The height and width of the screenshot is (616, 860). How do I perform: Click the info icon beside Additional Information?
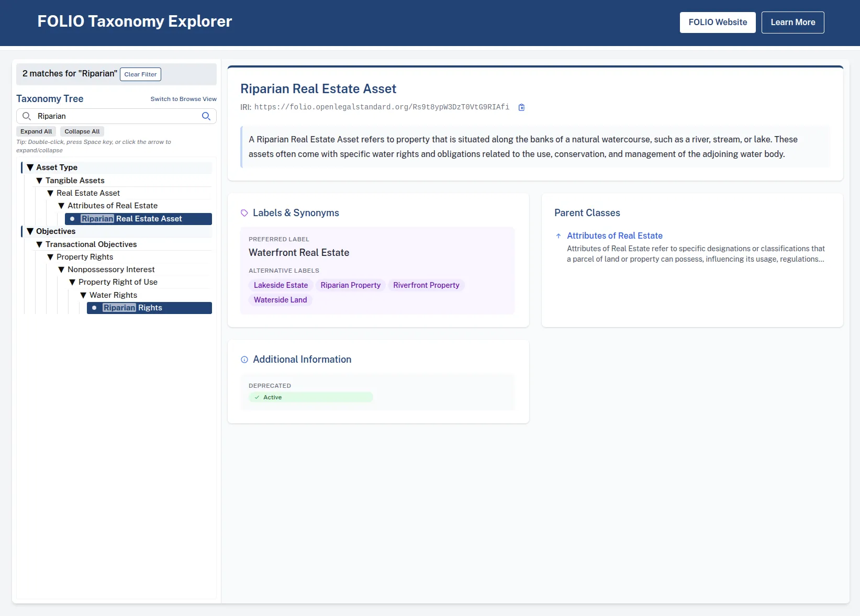pos(244,360)
